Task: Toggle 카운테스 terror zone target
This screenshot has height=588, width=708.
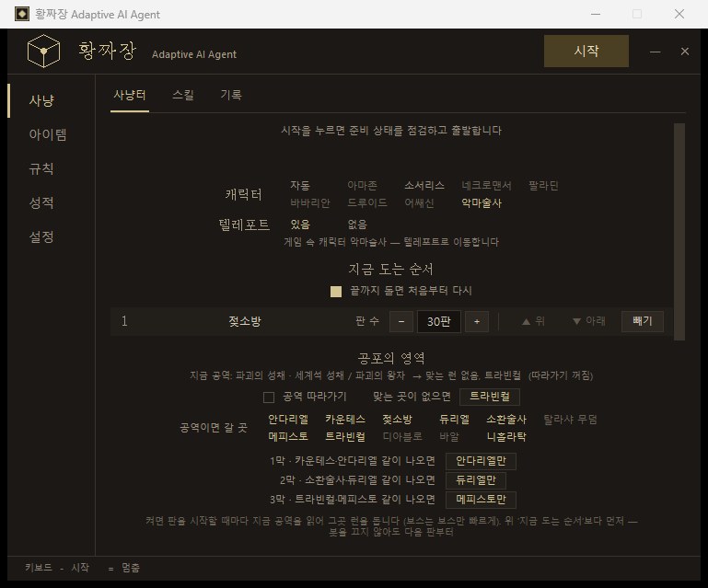Action: pyautogui.click(x=345, y=420)
